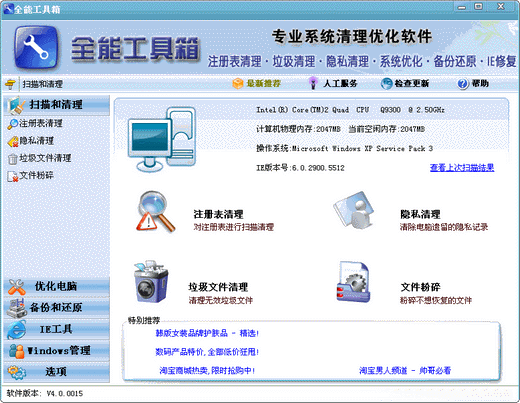Screen dimensions: 520x403
Task: Expand the 优化电脑 sidebar section
Action: click(56, 286)
